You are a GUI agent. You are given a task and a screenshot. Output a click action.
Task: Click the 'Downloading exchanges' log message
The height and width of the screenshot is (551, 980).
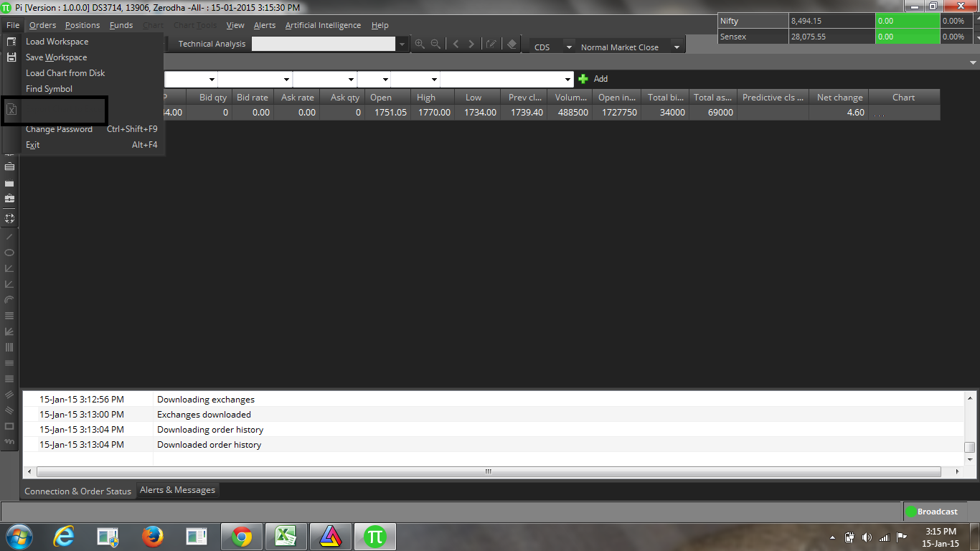point(206,400)
